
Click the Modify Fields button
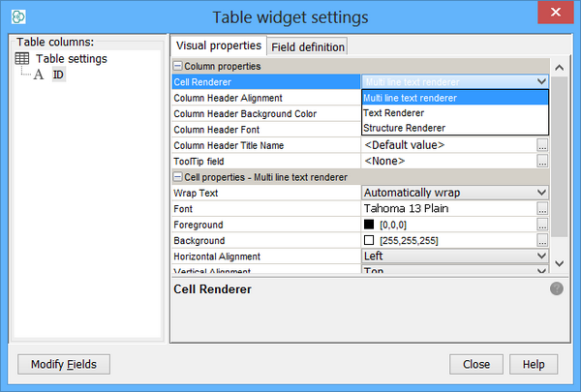click(x=64, y=364)
